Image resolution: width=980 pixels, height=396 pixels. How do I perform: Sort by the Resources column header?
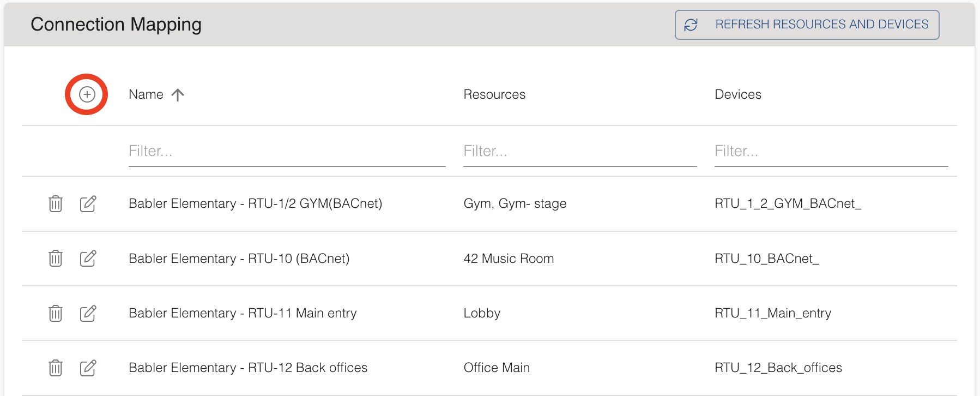[x=494, y=94]
